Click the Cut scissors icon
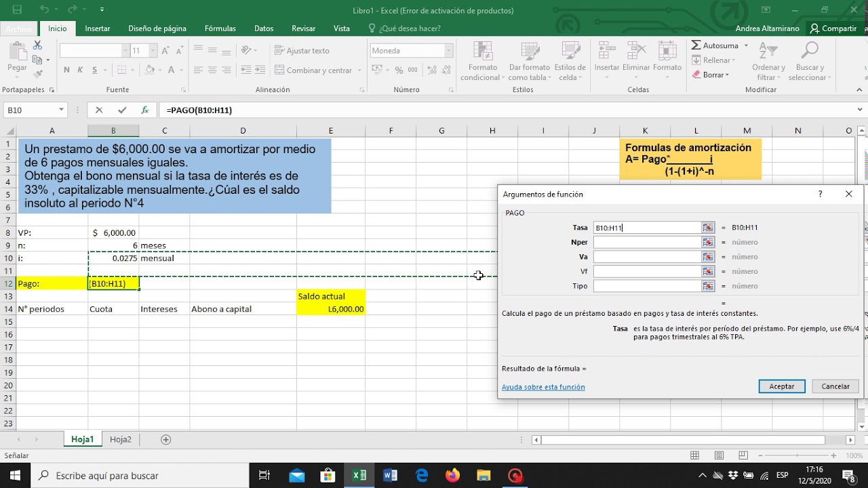This screenshot has height=488, width=868. [38, 45]
